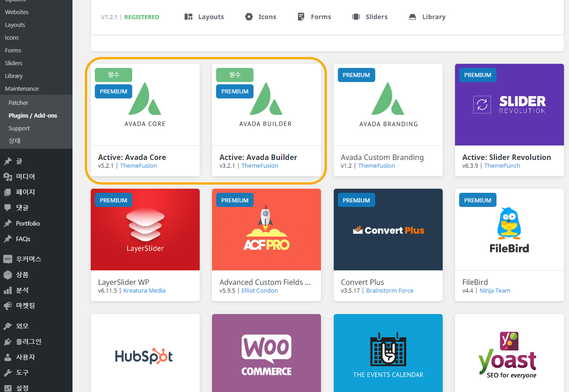Click the FileBird bird thumbnail
Viewport: 569px width, 392px height.
[x=509, y=229]
